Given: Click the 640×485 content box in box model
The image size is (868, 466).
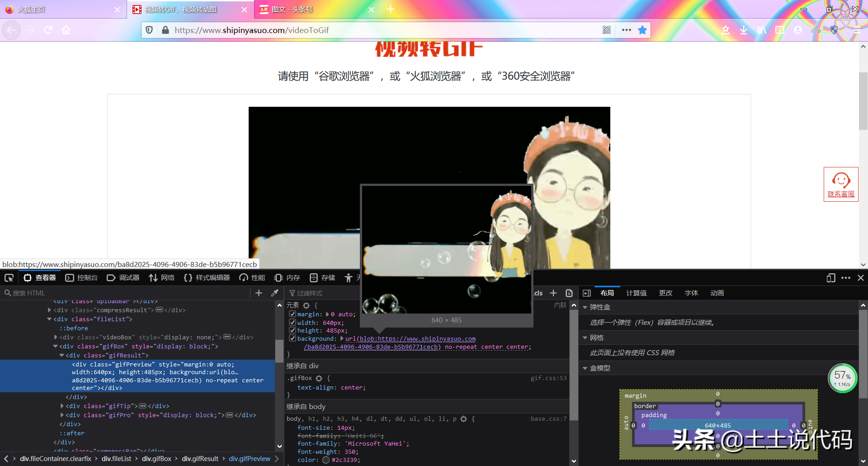Looking at the screenshot, I should pyautogui.click(x=718, y=425).
